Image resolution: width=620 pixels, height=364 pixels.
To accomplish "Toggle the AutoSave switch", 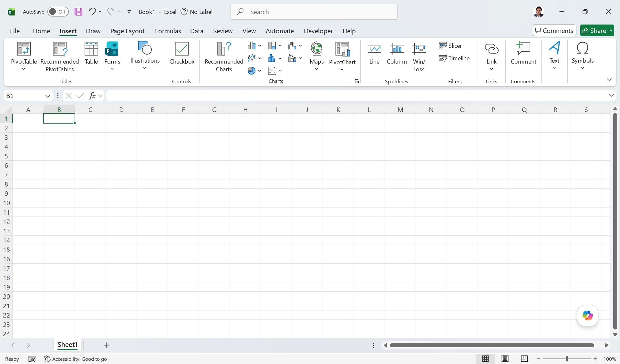I will pyautogui.click(x=58, y=12).
